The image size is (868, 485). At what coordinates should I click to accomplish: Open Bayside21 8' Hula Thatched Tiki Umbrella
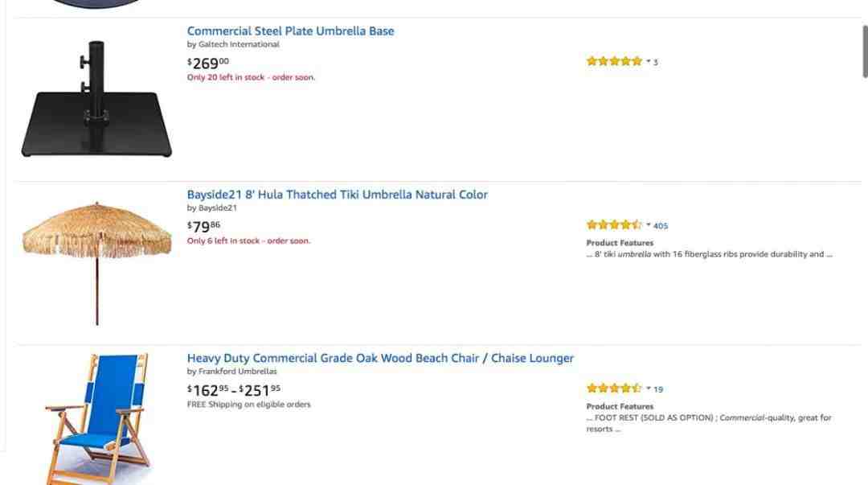[x=337, y=195]
